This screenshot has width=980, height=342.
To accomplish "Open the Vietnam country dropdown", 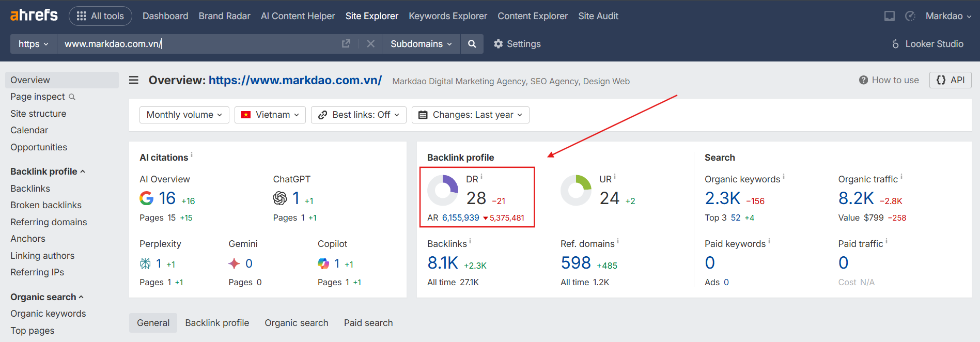I will click(270, 115).
